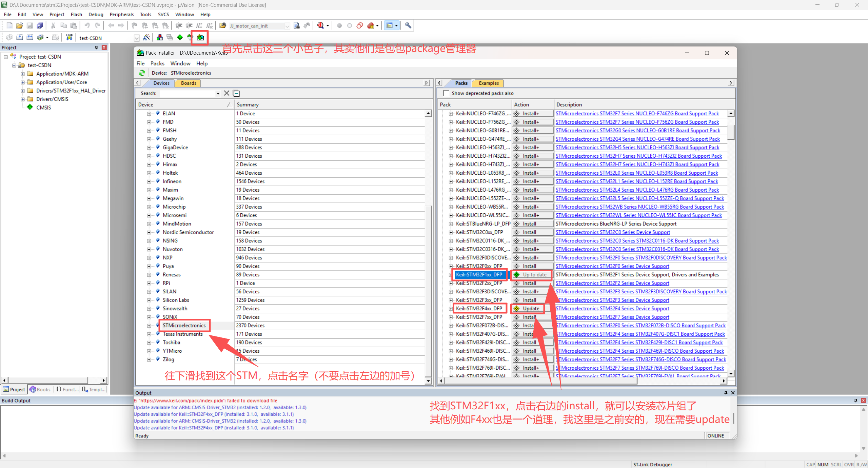The height and width of the screenshot is (468, 868).
Task: Click the New file icon in the toolbar
Action: [9, 25]
